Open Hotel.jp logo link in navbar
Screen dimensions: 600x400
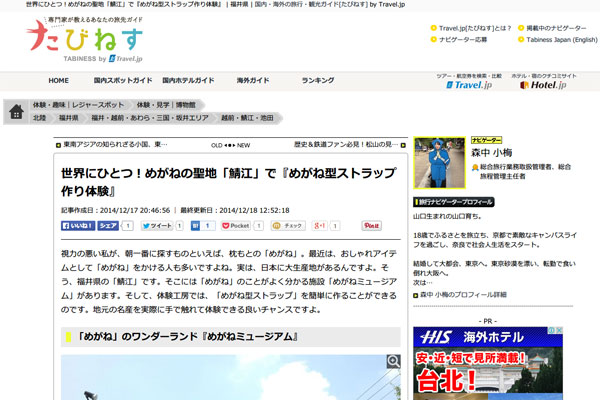(x=543, y=85)
